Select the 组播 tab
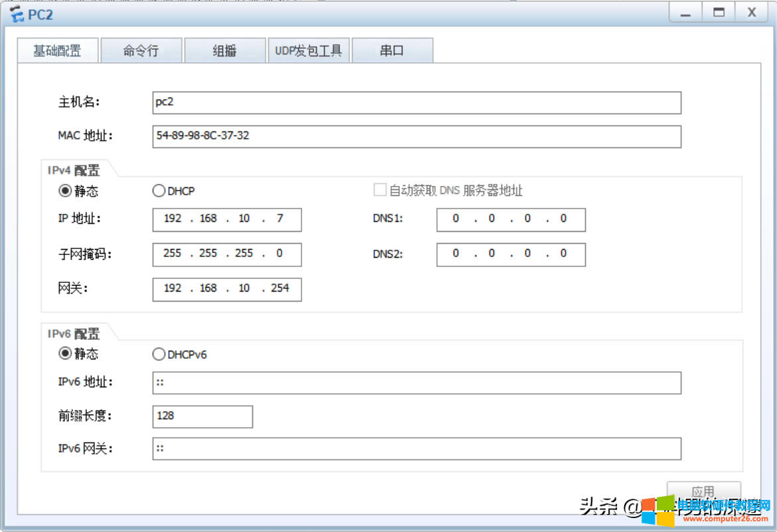777x532 pixels. point(224,50)
